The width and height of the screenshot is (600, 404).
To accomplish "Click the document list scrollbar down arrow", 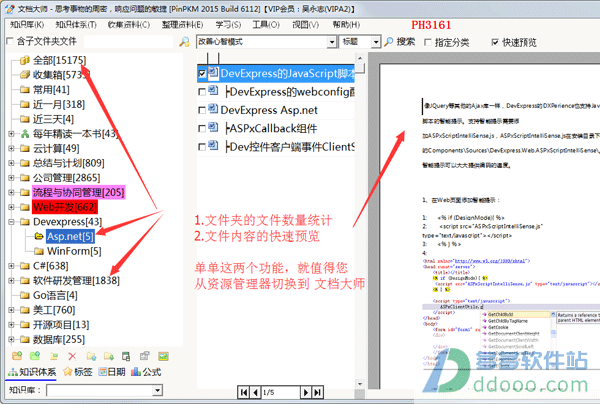I will 359,383.
